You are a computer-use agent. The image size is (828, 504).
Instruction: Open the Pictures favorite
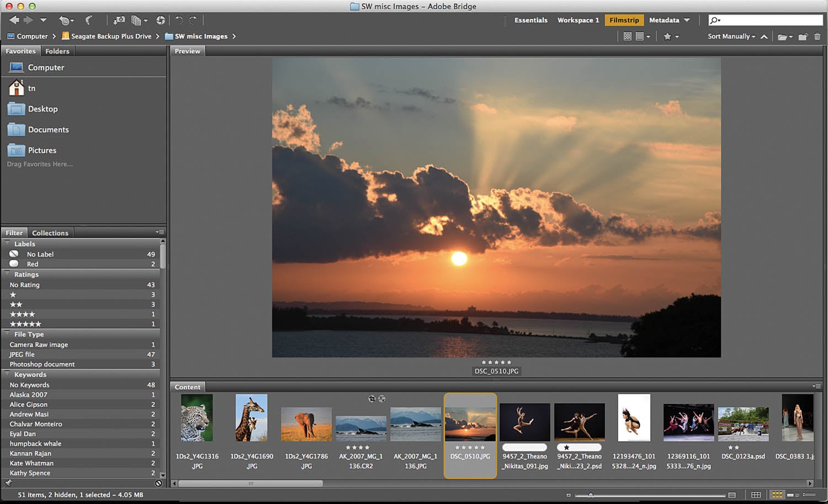click(43, 150)
